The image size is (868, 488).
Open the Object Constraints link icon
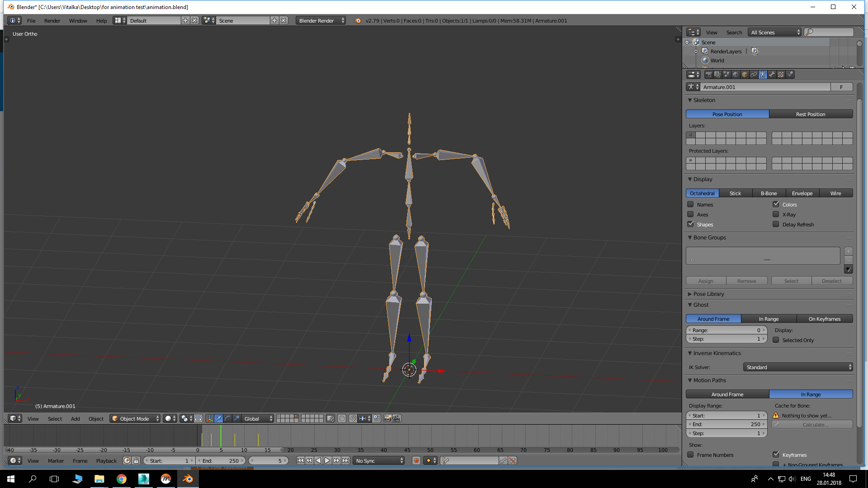754,75
